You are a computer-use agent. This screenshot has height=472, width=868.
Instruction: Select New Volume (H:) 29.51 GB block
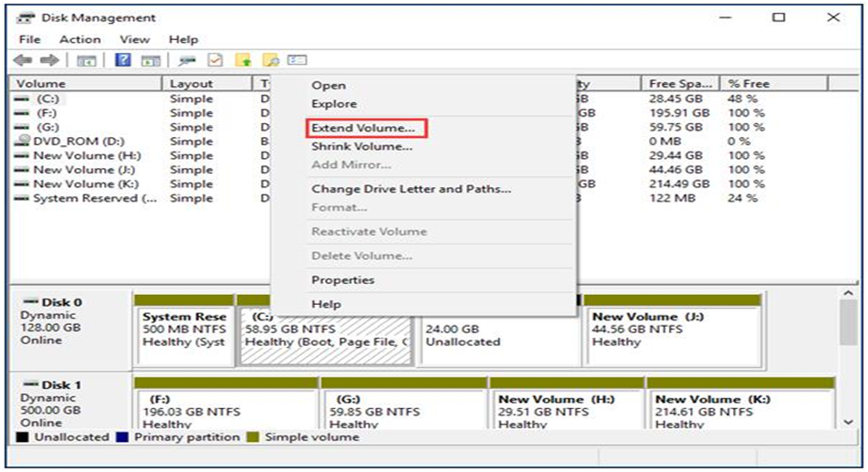568,404
